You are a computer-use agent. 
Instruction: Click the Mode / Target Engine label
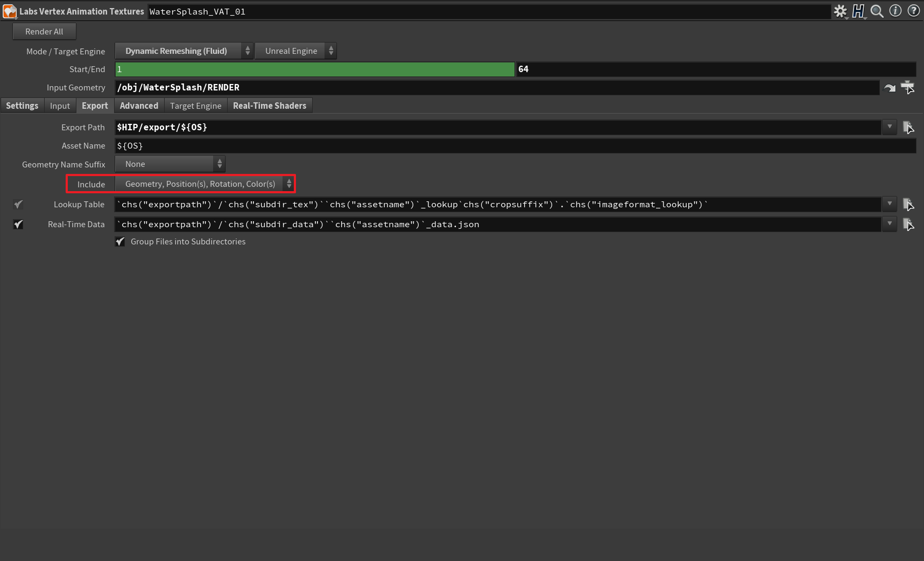[x=66, y=52]
